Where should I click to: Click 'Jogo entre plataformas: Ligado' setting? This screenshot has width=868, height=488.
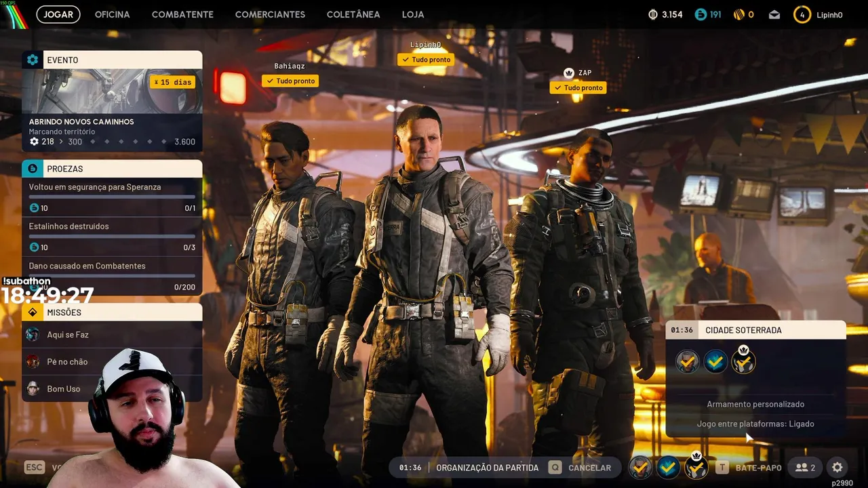(755, 424)
